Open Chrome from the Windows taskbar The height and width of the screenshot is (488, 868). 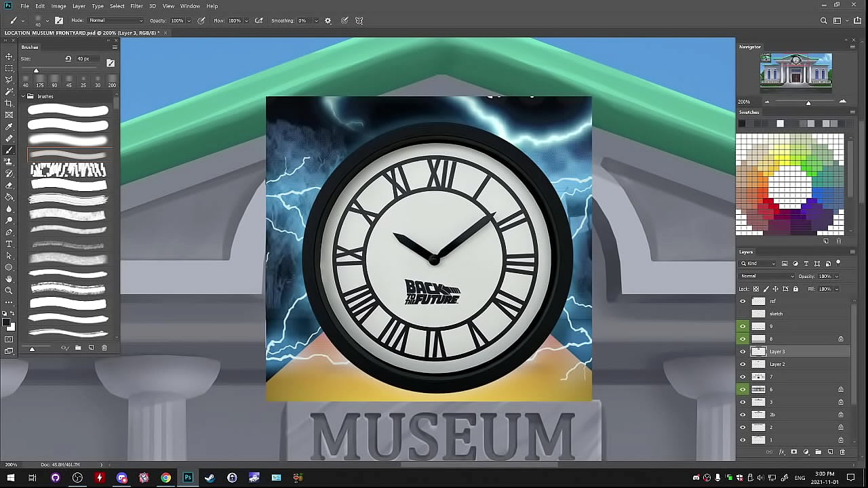(x=165, y=478)
